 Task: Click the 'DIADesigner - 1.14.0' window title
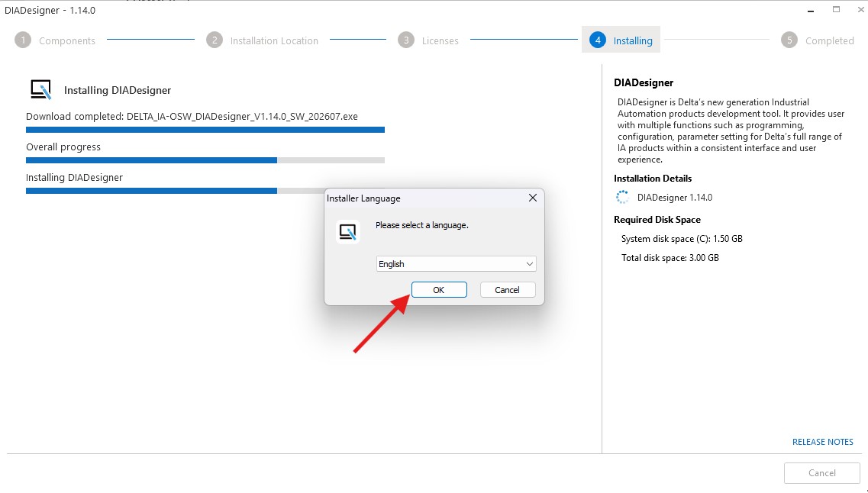(50, 11)
